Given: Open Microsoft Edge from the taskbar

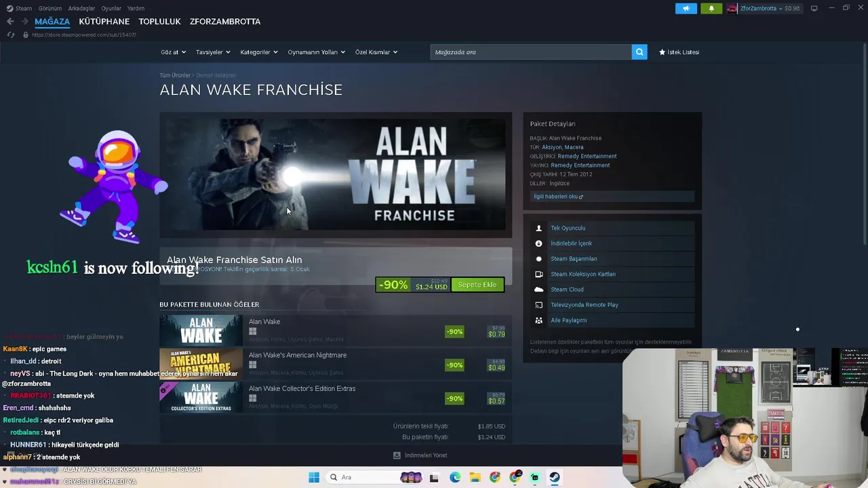Looking at the screenshot, I should point(455,477).
